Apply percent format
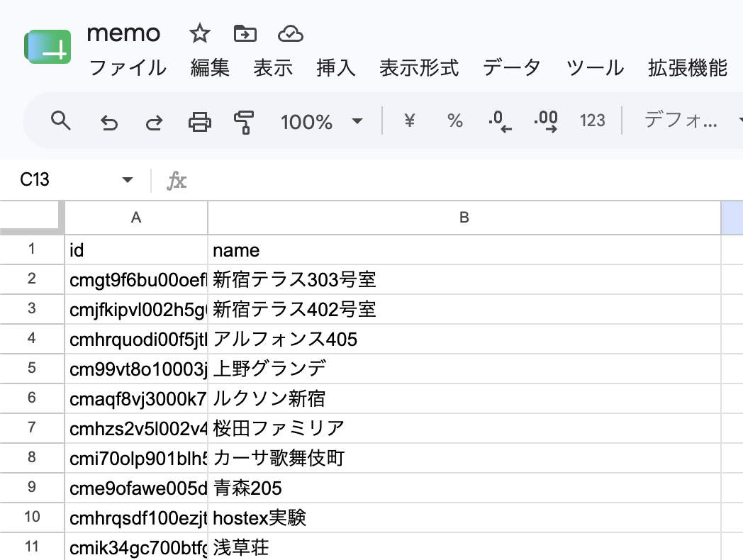The image size is (743, 560). [455, 121]
